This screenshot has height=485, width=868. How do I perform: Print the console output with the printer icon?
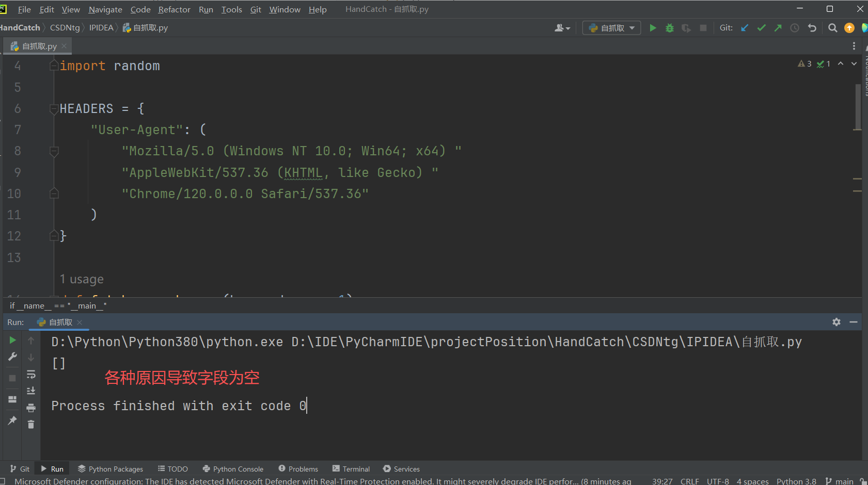(31, 408)
